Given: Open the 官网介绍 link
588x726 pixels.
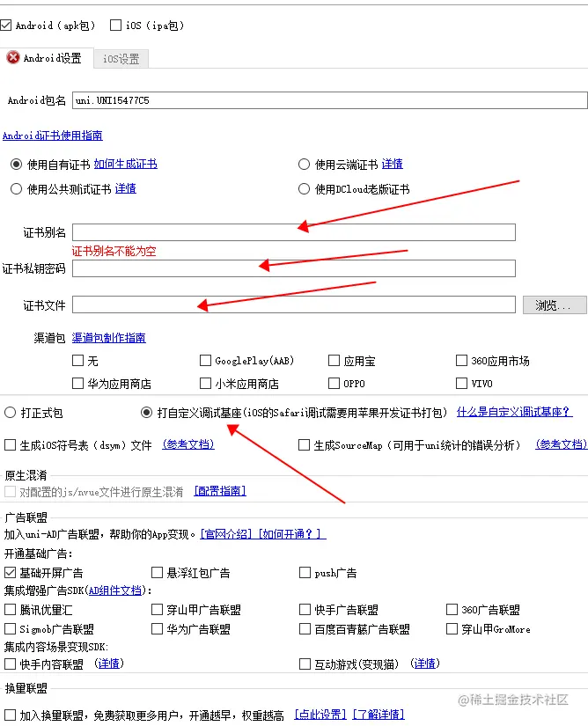Looking at the screenshot, I should tap(226, 534).
